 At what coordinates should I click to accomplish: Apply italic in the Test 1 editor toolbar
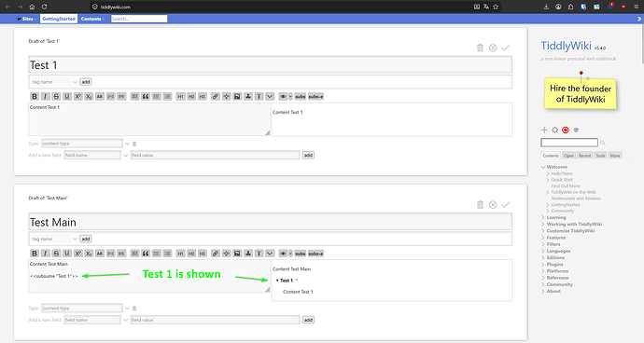(x=46, y=96)
